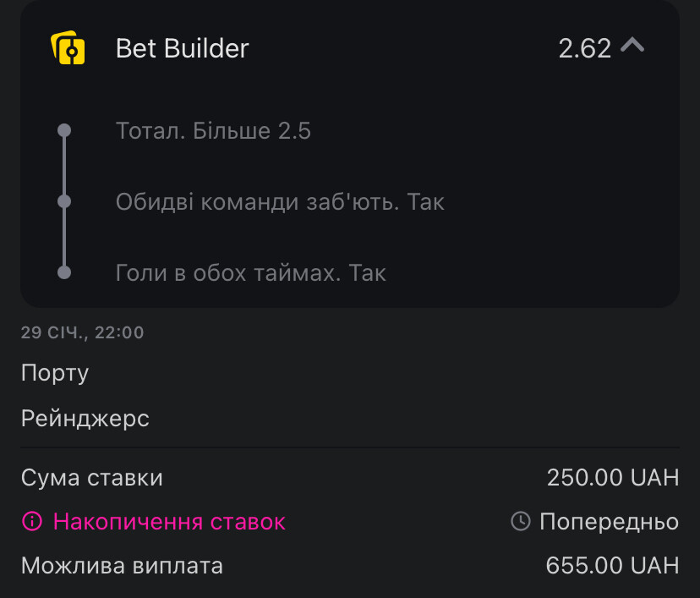Select Обидві команди заб'ють. Так line
Image resolution: width=700 pixels, height=598 pixels.
280,202
